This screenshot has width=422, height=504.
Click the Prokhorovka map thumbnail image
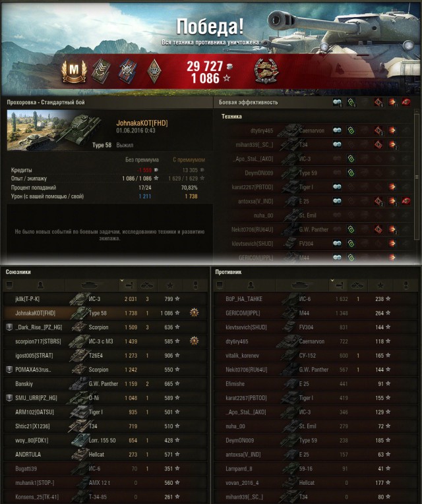coord(53,130)
